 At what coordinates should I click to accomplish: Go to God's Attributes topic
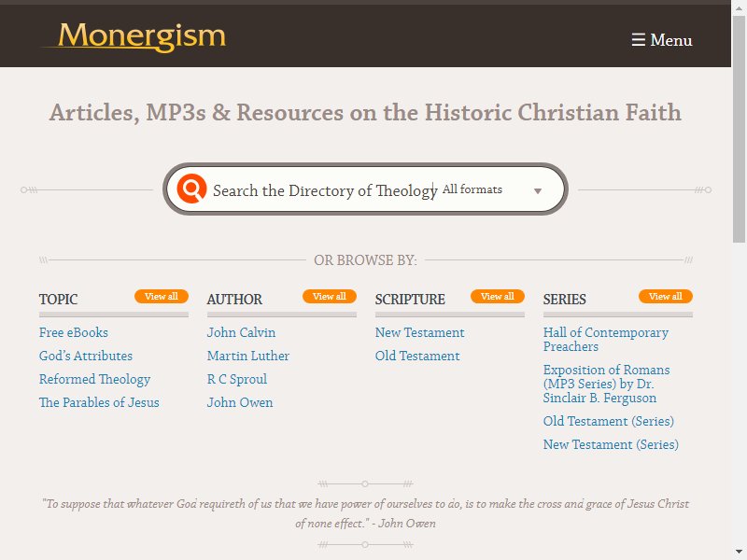(86, 356)
